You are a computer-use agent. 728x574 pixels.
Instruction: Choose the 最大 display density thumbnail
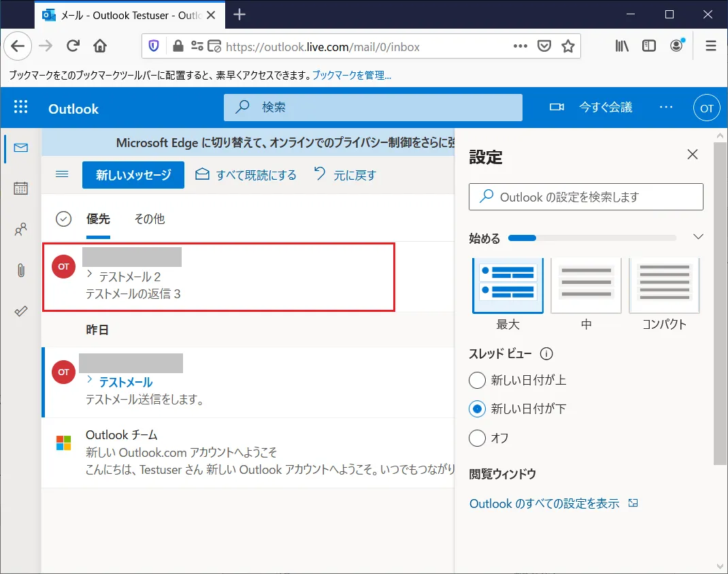[508, 286]
